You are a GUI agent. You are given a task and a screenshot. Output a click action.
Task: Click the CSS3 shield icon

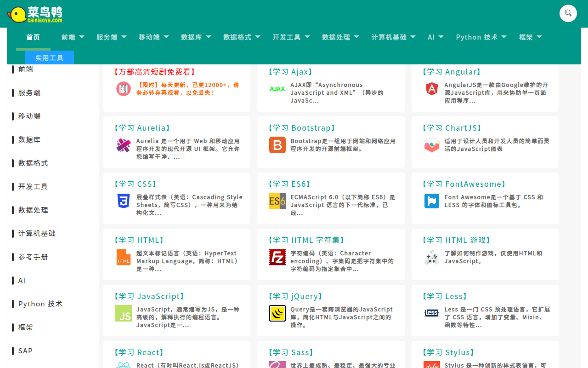click(124, 201)
